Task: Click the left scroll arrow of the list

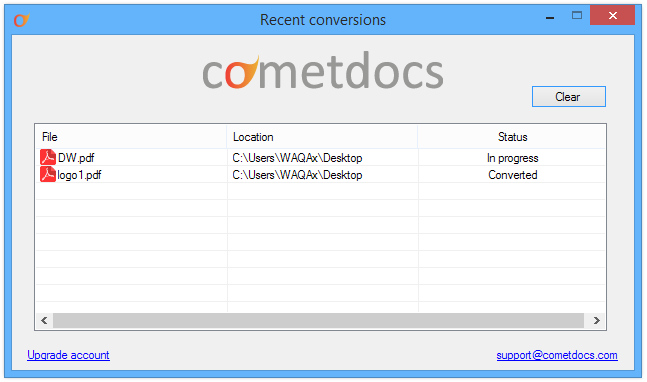Action: 44,321
